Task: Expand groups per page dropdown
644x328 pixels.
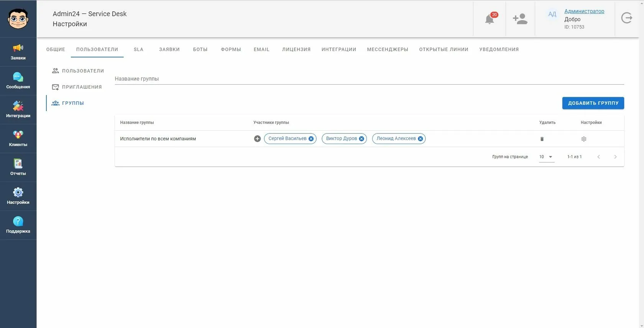Action: [x=547, y=157]
